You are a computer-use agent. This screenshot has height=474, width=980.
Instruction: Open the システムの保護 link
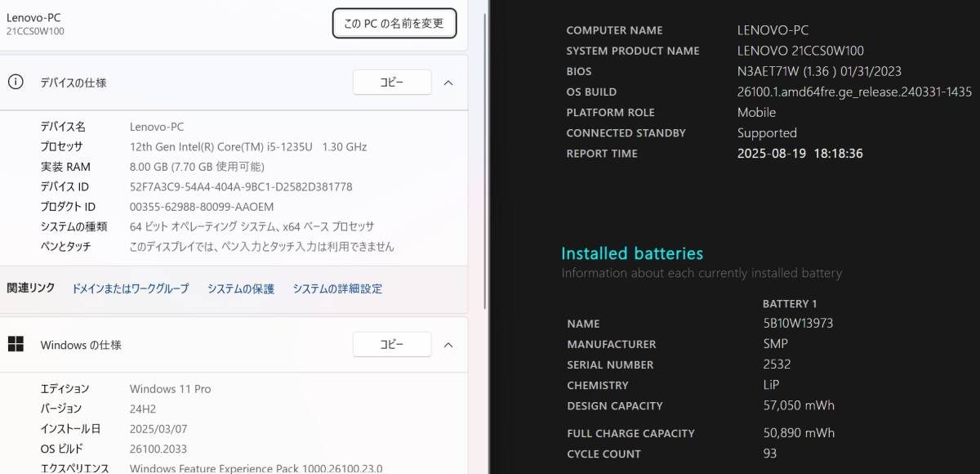[239, 288]
